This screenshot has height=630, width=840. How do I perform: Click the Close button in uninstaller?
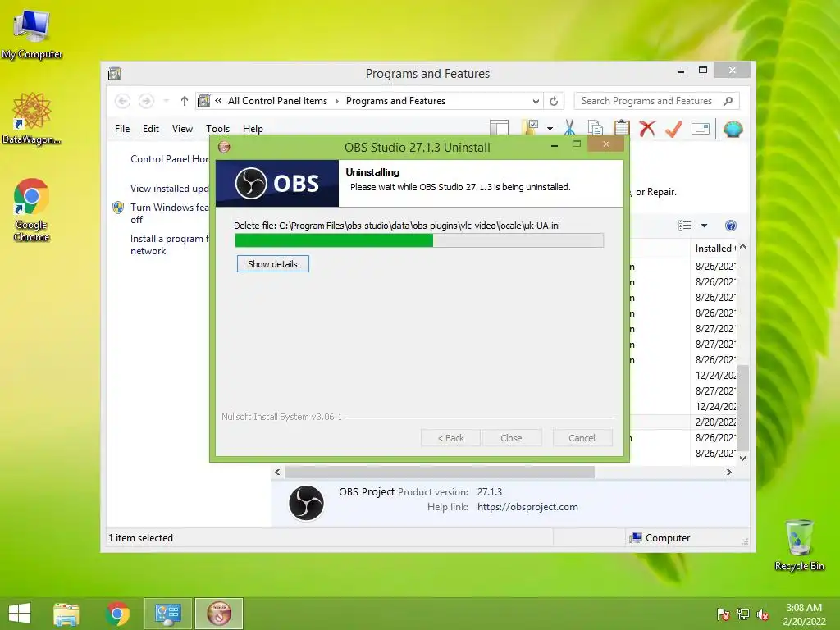tap(511, 438)
